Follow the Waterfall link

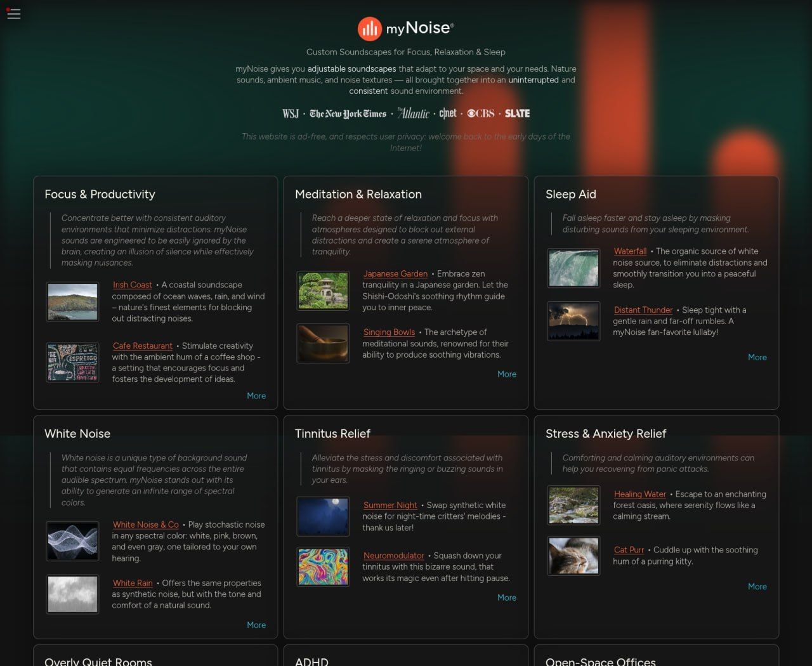tap(630, 251)
